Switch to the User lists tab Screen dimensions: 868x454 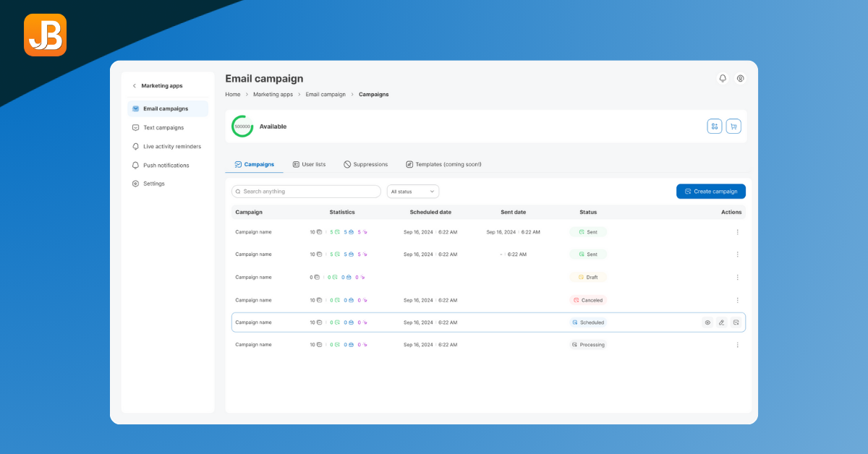tap(309, 164)
